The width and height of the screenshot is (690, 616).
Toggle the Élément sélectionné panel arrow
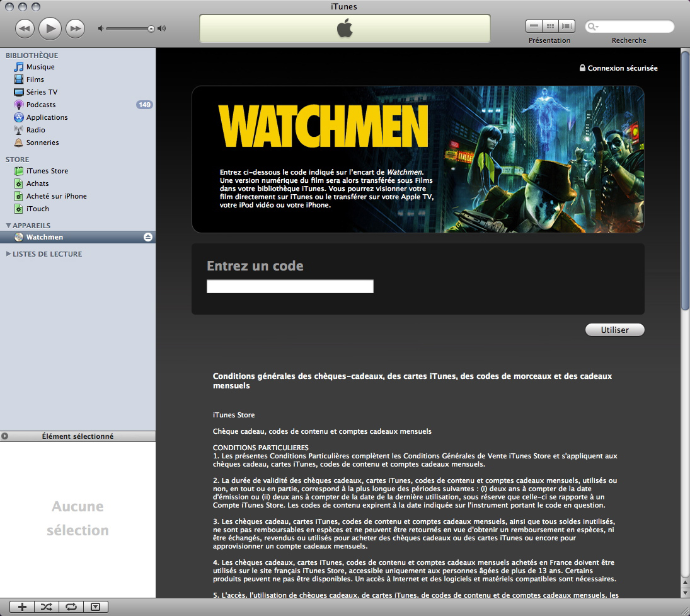(5, 436)
